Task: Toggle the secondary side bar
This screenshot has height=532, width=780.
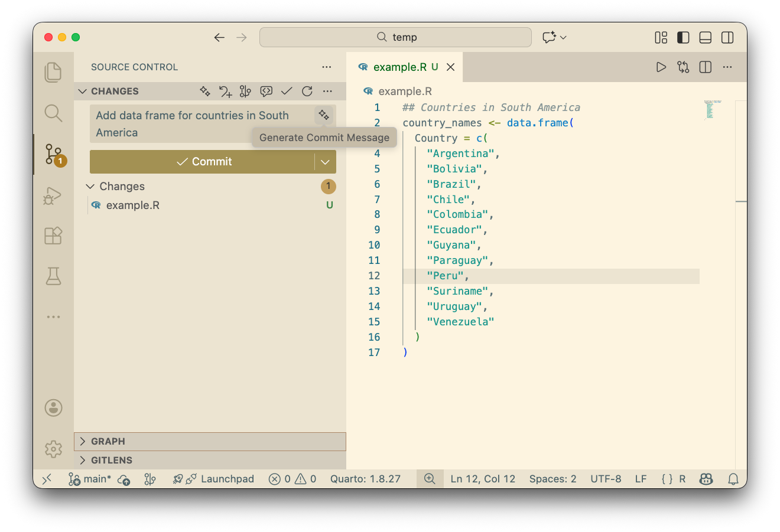Action: tap(727, 37)
